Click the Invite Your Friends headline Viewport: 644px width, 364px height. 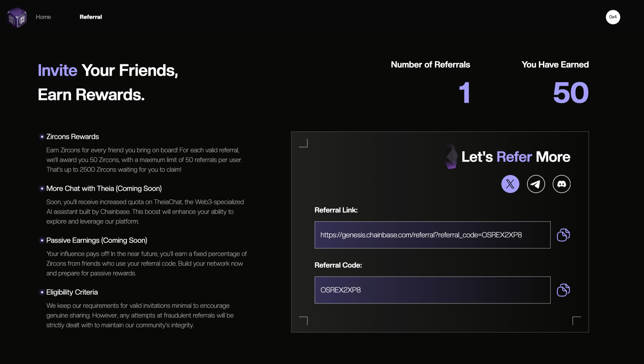click(108, 70)
